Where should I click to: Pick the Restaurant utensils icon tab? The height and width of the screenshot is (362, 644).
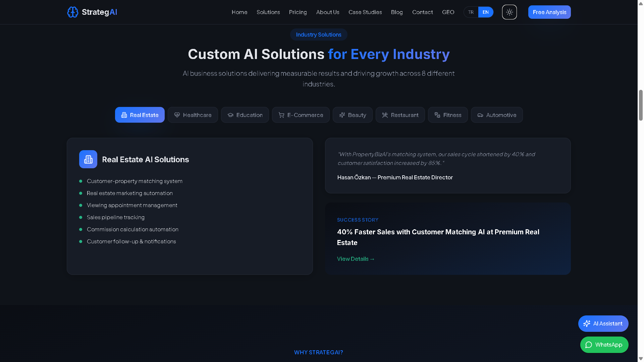point(400,115)
